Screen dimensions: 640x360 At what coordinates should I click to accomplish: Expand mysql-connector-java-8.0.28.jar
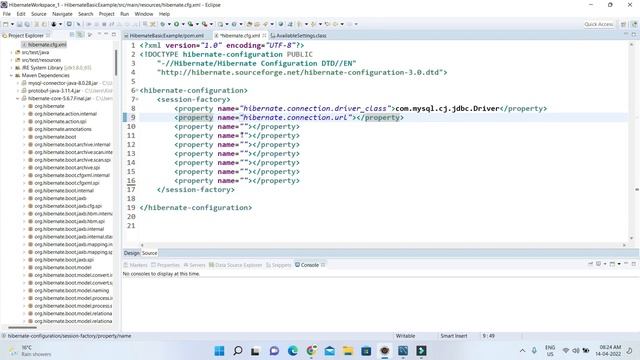[x=18, y=83]
